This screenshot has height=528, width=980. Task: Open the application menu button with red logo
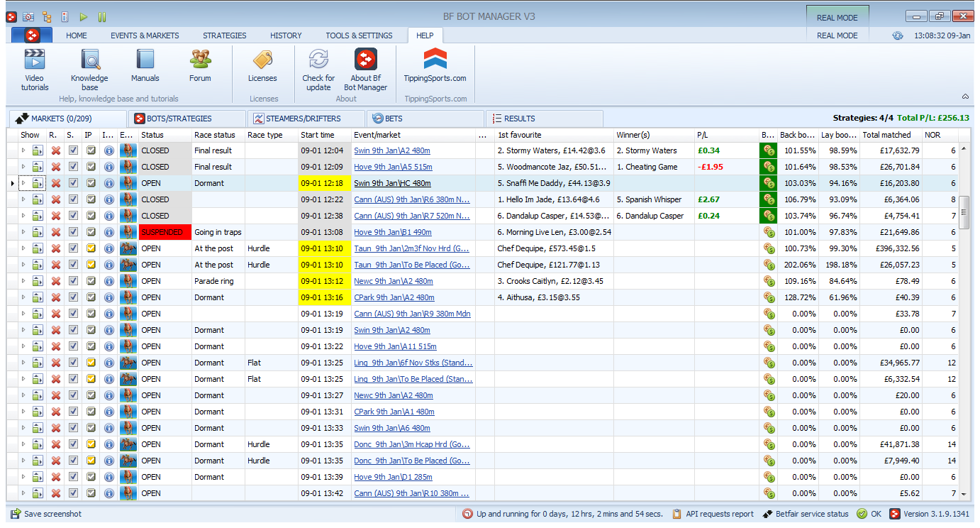pos(32,35)
